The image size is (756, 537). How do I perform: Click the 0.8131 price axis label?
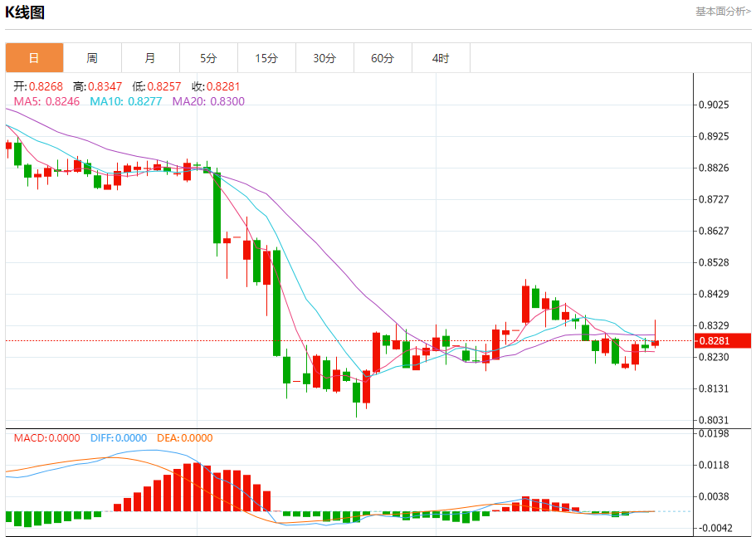(x=714, y=388)
